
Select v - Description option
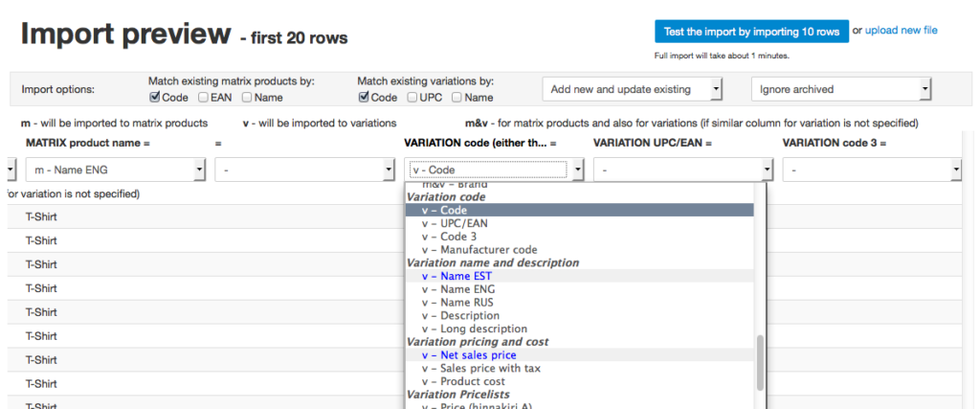pos(579,315)
